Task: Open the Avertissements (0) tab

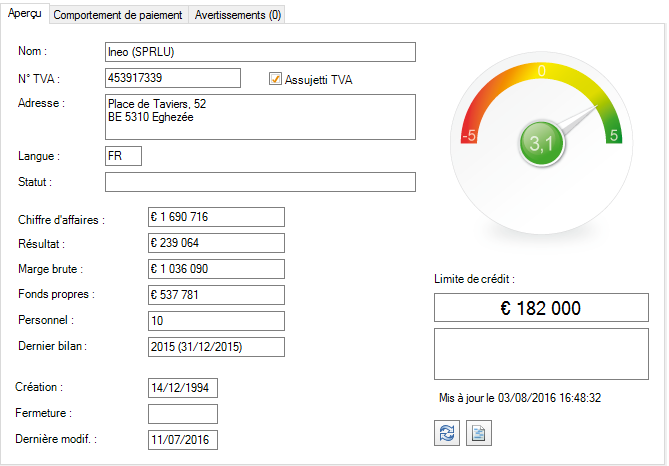Action: [x=238, y=15]
